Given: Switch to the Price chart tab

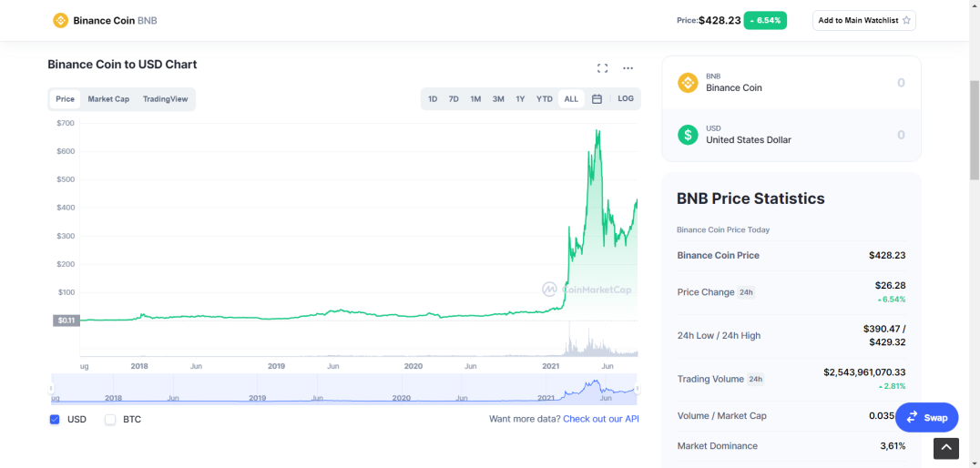Looking at the screenshot, I should 65,98.
